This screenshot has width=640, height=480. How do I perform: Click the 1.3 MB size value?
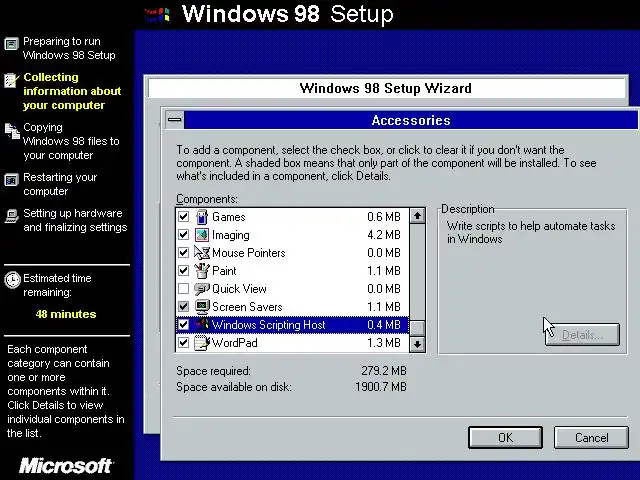tap(384, 342)
